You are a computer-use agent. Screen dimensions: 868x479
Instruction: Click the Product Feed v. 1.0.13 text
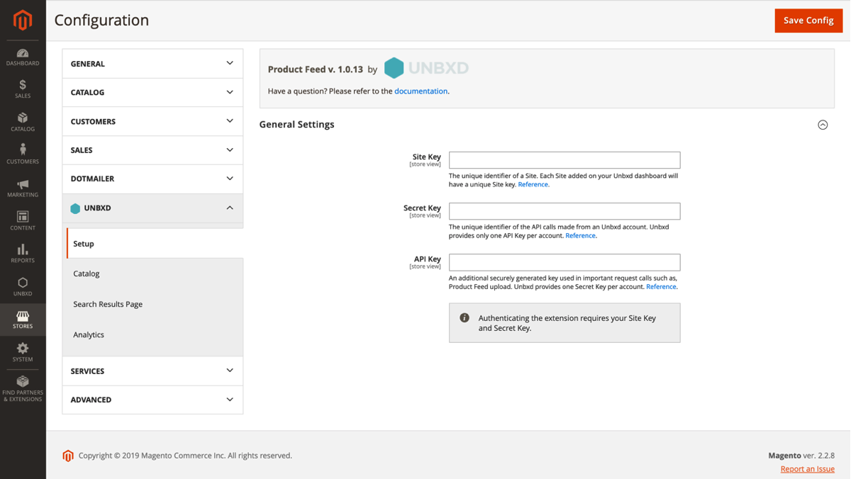pos(316,69)
